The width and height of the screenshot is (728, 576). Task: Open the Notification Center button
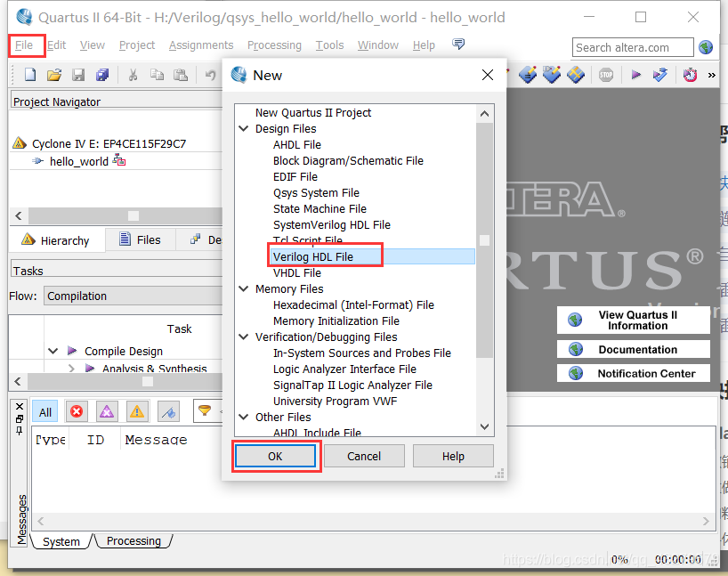tap(634, 373)
